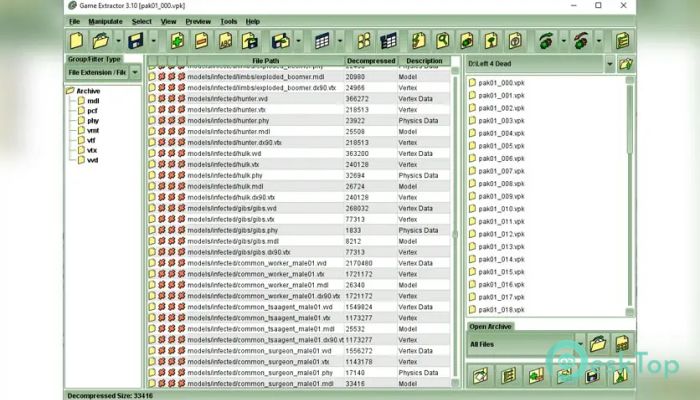Open the File Extension group type combo box

point(104,72)
